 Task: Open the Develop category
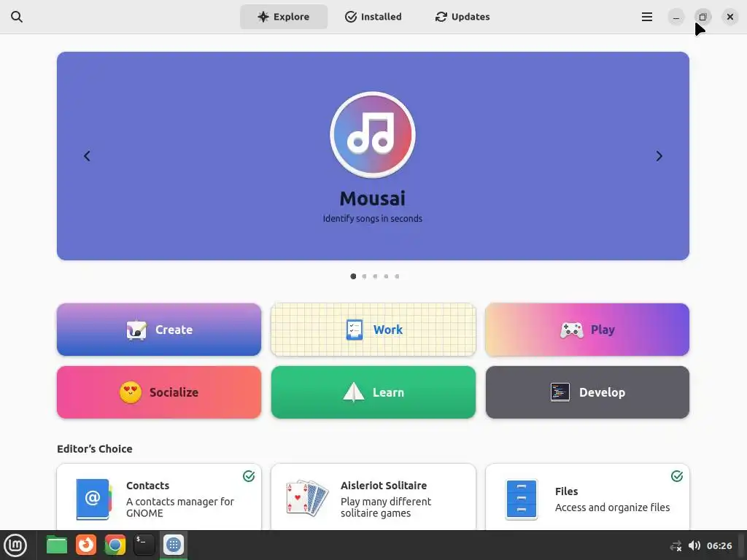[x=587, y=392]
